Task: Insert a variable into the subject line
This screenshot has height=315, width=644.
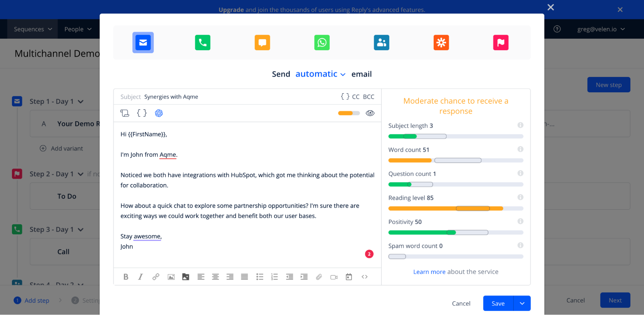Action: click(345, 97)
